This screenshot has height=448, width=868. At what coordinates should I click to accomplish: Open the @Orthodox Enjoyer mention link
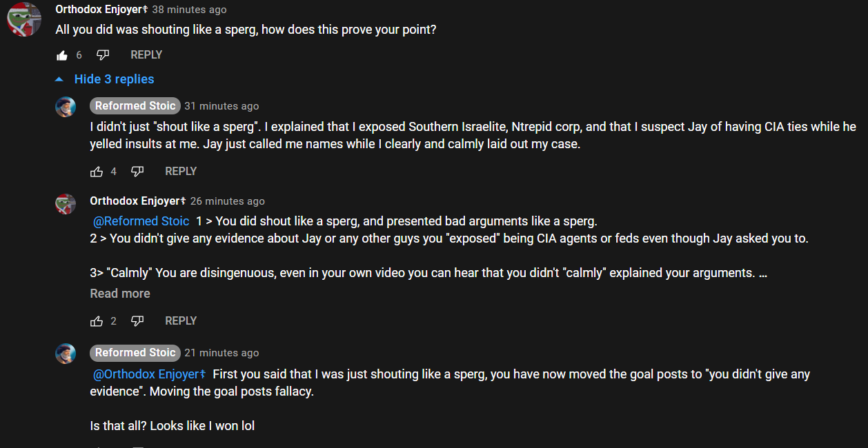149,374
